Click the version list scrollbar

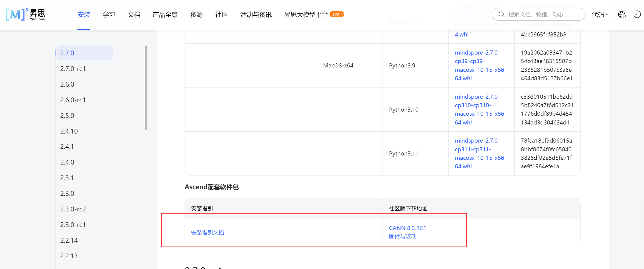(x=146, y=88)
